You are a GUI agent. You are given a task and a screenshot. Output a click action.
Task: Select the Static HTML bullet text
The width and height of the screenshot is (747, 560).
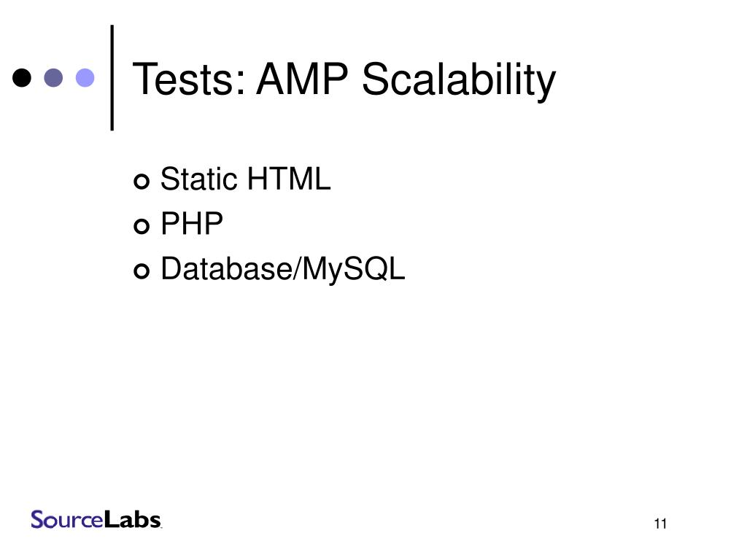245,179
